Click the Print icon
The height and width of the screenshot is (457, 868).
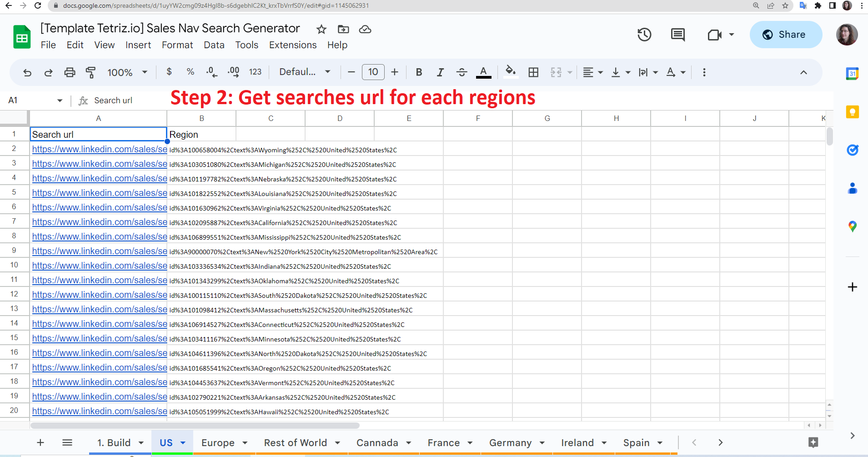pyautogui.click(x=70, y=72)
